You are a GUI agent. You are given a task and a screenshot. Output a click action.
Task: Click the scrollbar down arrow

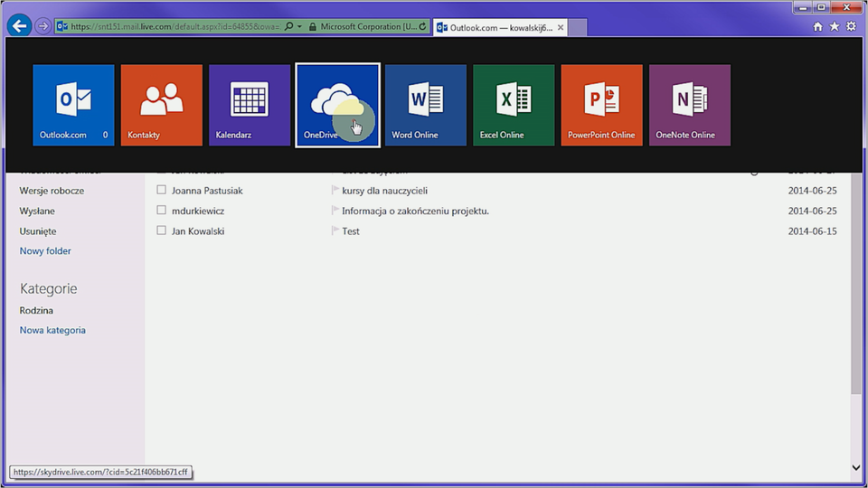point(856,467)
